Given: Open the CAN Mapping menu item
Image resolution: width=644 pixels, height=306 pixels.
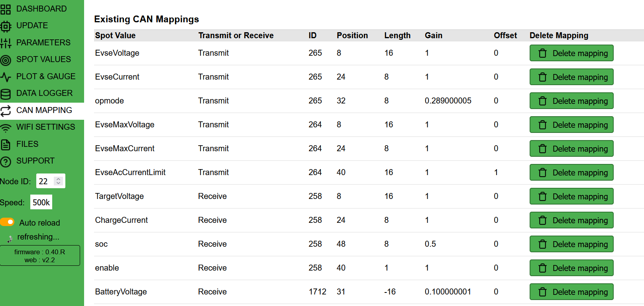Looking at the screenshot, I should click(x=44, y=110).
